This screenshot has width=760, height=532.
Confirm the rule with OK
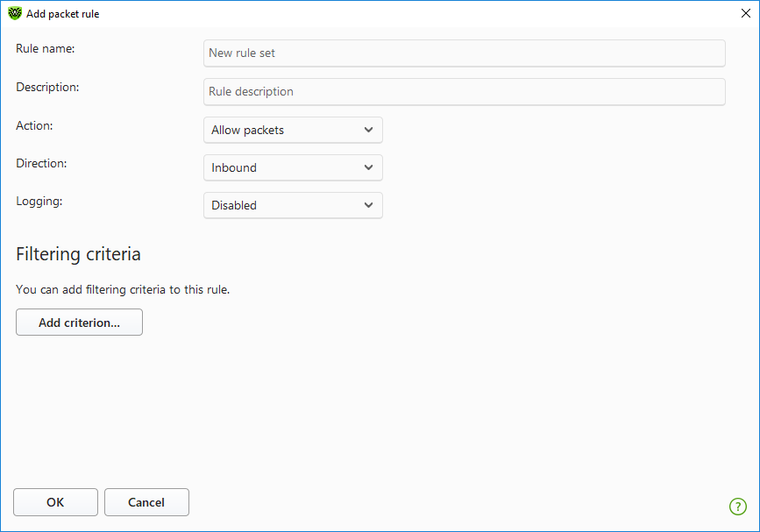click(x=55, y=502)
